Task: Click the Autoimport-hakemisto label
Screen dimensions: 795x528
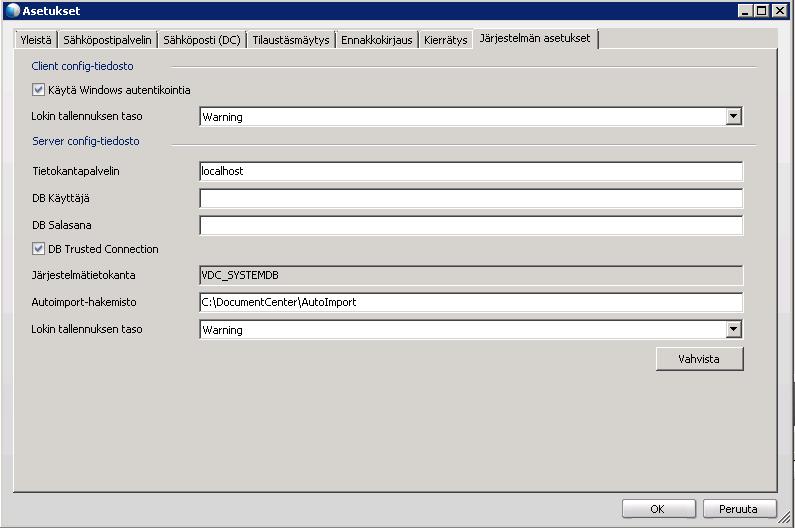Action: tap(84, 302)
